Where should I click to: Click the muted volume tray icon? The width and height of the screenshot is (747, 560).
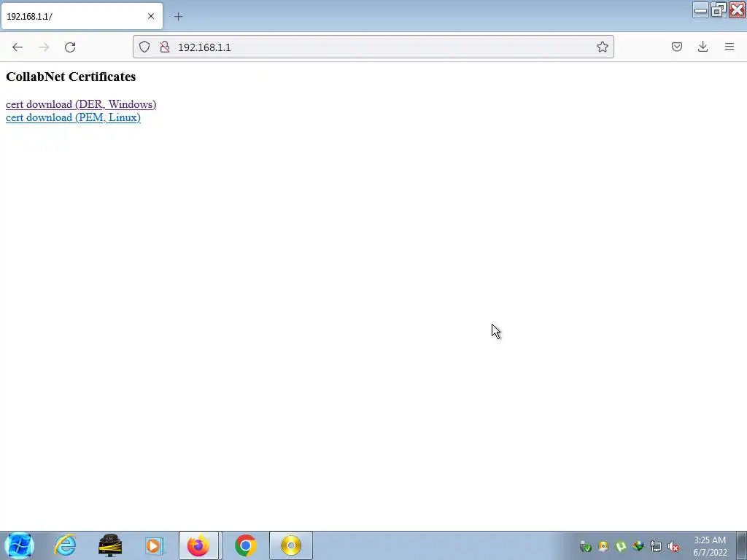pos(673,547)
